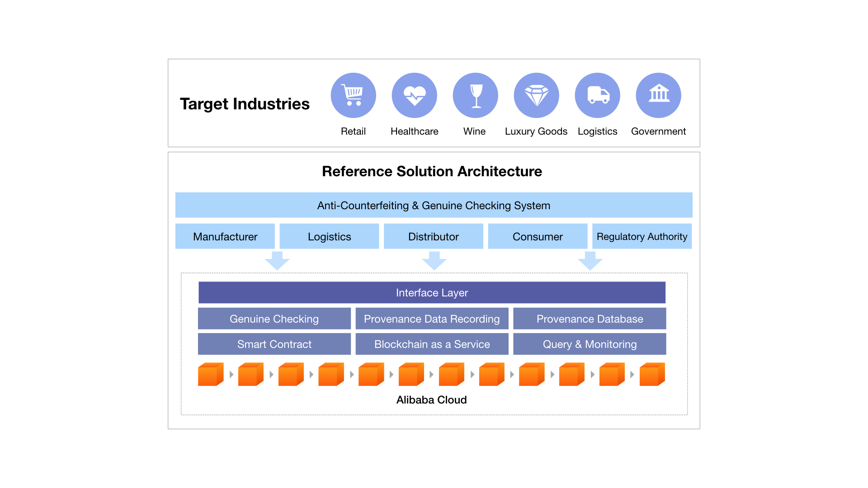Click the Anti-Counterfeiting & Genuine Checking System bar
The image size is (868, 488).
pyautogui.click(x=434, y=205)
